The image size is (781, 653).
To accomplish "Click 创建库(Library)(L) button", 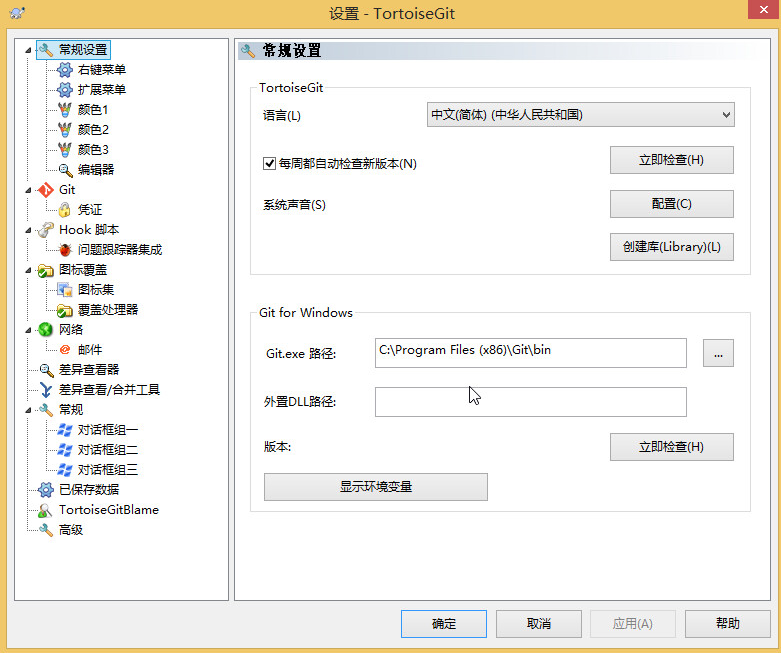I will coord(671,247).
